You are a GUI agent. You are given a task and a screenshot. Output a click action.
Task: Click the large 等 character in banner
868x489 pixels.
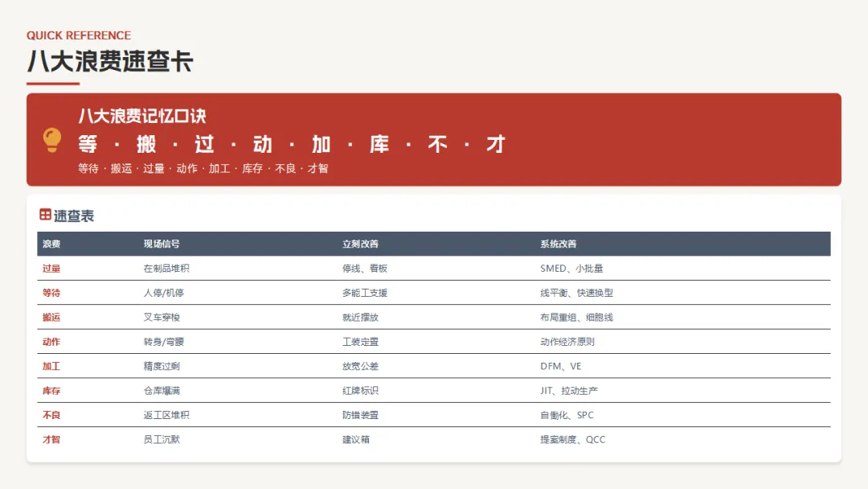tap(88, 144)
